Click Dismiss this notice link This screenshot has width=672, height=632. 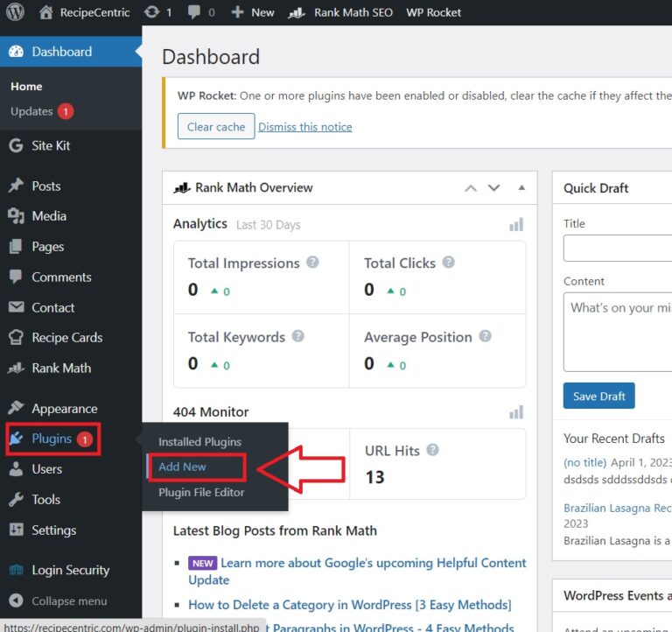tap(305, 127)
